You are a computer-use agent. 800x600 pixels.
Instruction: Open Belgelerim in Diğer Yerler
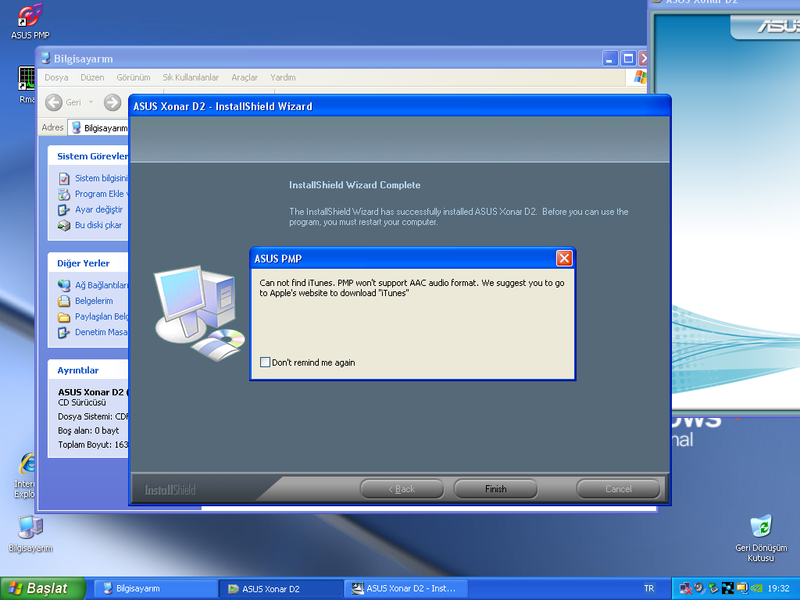click(94, 301)
